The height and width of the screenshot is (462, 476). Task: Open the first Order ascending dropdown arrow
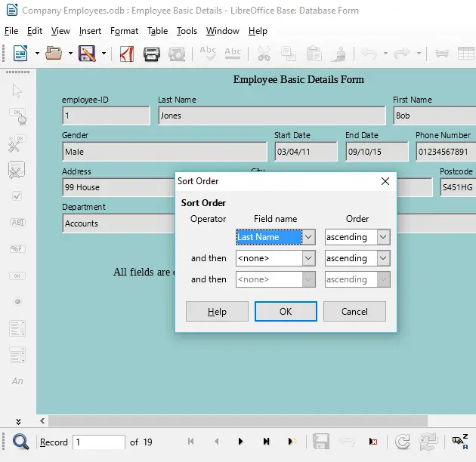coord(383,237)
